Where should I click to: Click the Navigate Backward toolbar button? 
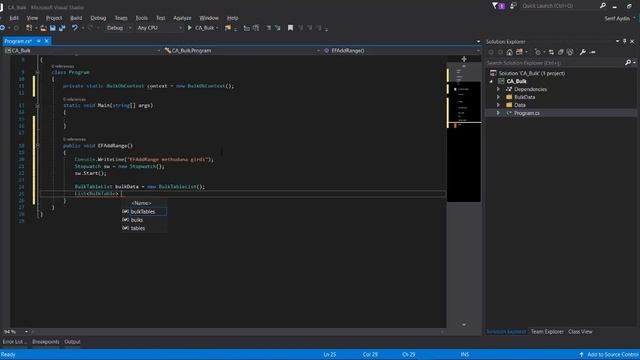pyautogui.click(x=2, y=28)
